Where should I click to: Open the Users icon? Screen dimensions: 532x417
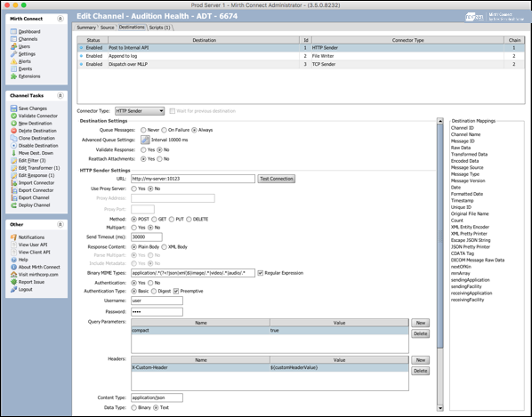click(x=13, y=46)
